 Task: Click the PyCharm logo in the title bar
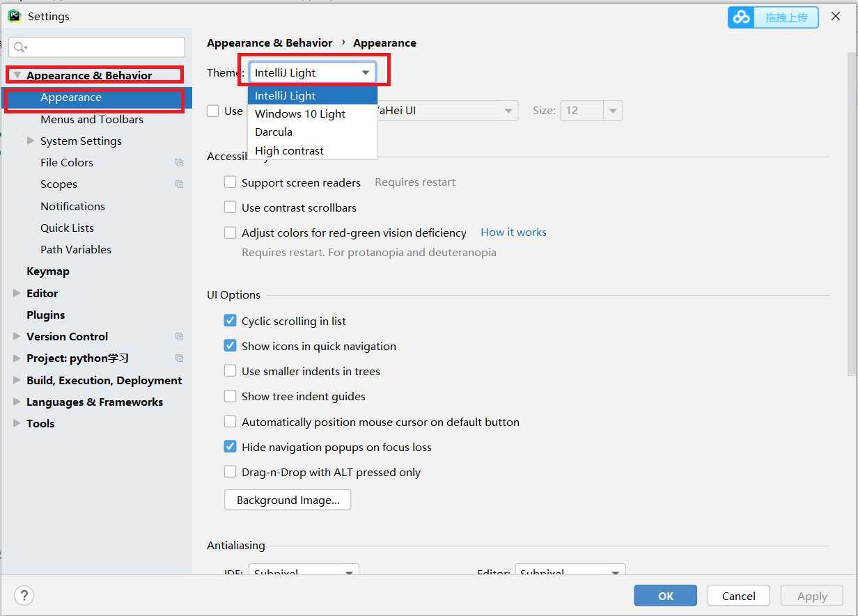14,16
